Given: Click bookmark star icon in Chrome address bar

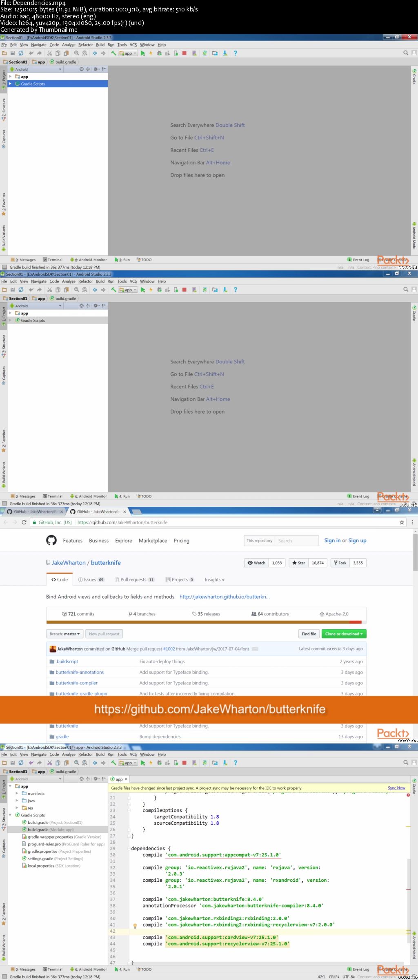Looking at the screenshot, I should click(x=402, y=522).
